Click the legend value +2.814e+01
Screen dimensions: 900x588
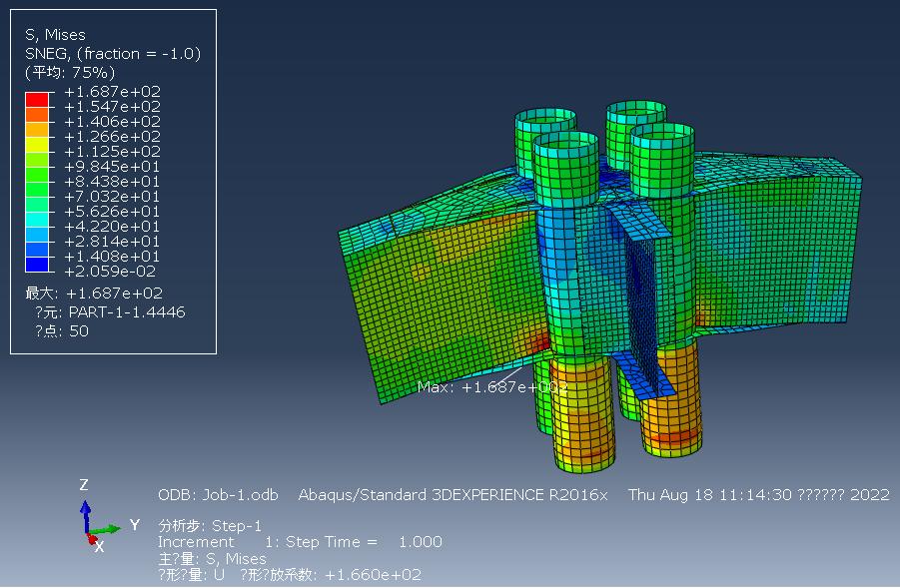click(x=113, y=242)
